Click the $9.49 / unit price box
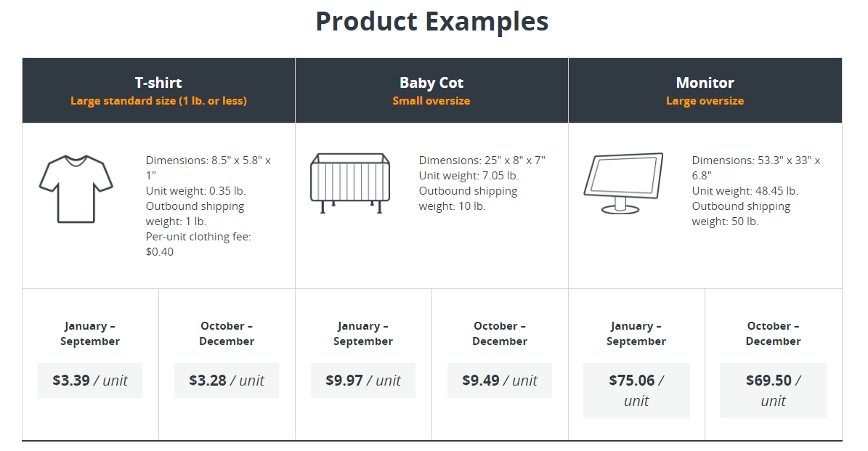868x451 pixels. pyautogui.click(x=499, y=380)
